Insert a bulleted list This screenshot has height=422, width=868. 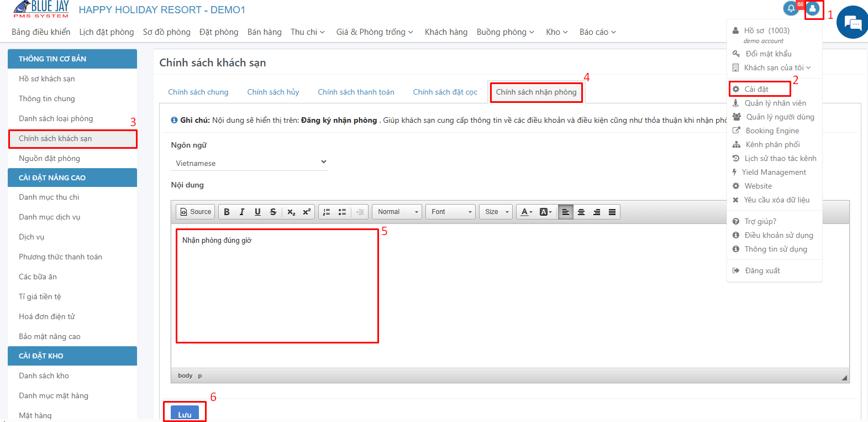click(x=342, y=212)
